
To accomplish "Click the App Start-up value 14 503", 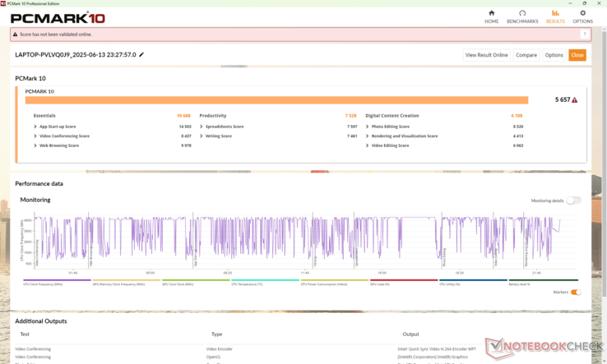I will pos(185,127).
